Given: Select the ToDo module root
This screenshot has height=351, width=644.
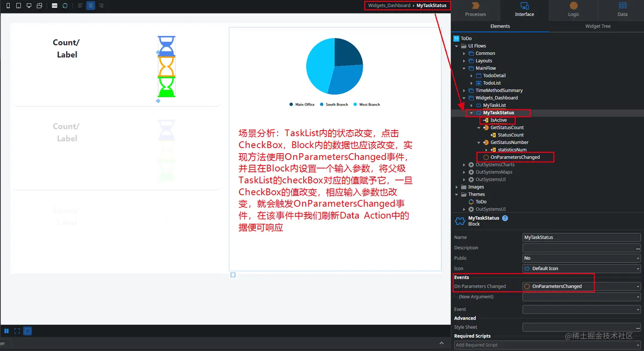Looking at the screenshot, I should tap(466, 38).
